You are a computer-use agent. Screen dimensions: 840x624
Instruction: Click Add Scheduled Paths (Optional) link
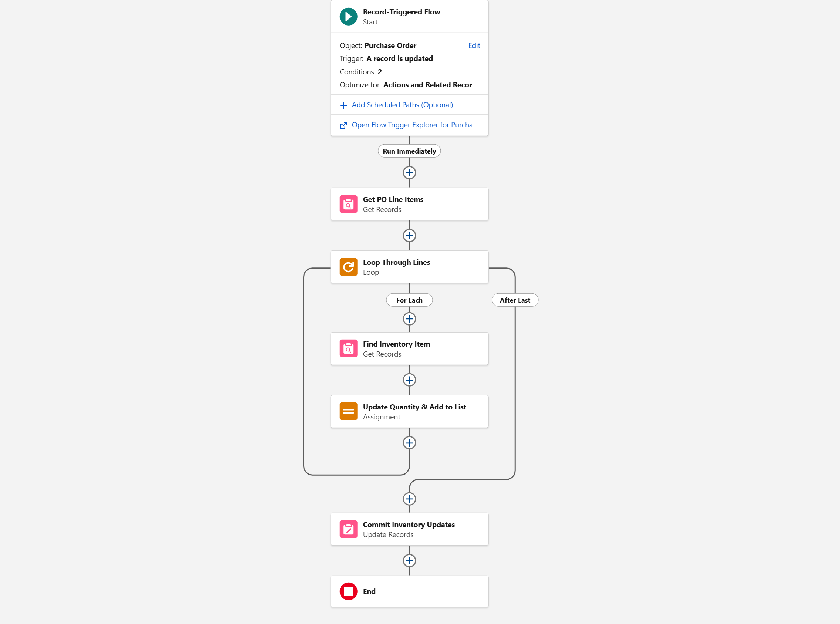click(402, 105)
